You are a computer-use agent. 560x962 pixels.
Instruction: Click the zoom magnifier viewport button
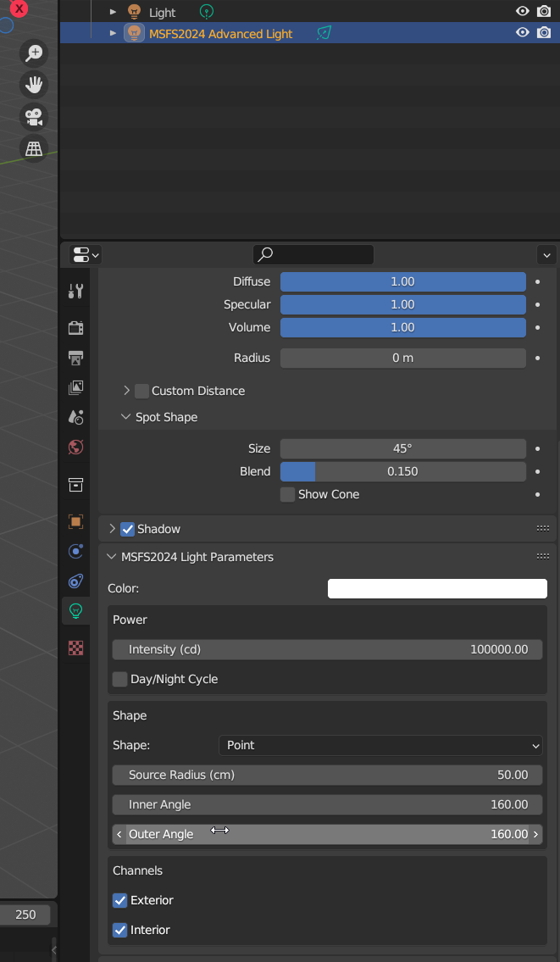click(34, 53)
